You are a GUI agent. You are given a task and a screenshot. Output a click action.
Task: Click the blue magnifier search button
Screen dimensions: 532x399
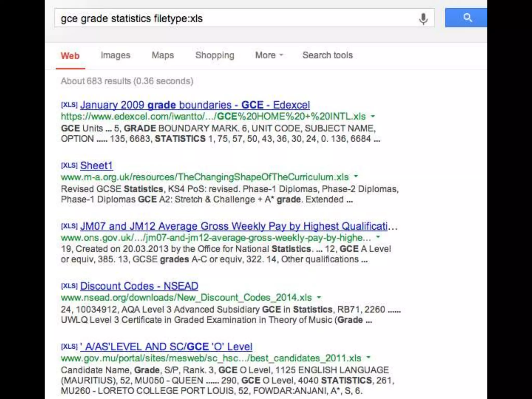(x=467, y=18)
